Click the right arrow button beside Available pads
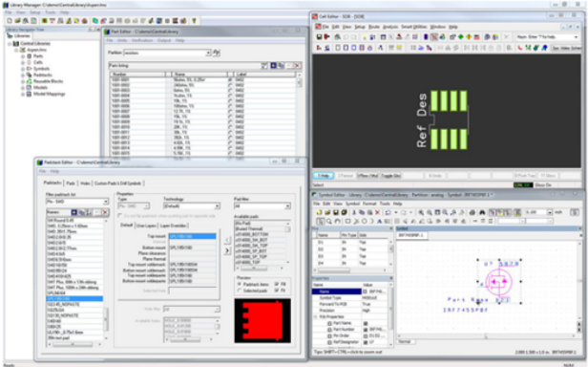588x367 pixels. pyautogui.click(x=227, y=250)
